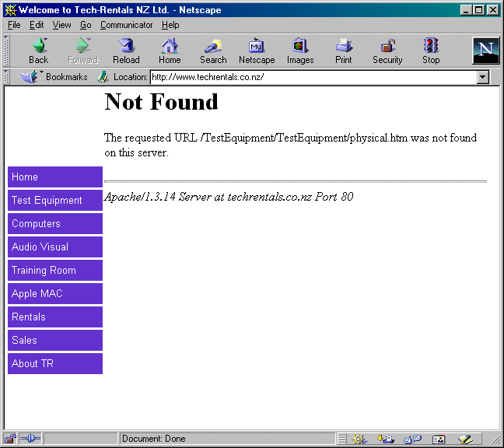The width and height of the screenshot is (504, 448).
Task: Click the padlock security icon in status bar
Action: click(10, 439)
